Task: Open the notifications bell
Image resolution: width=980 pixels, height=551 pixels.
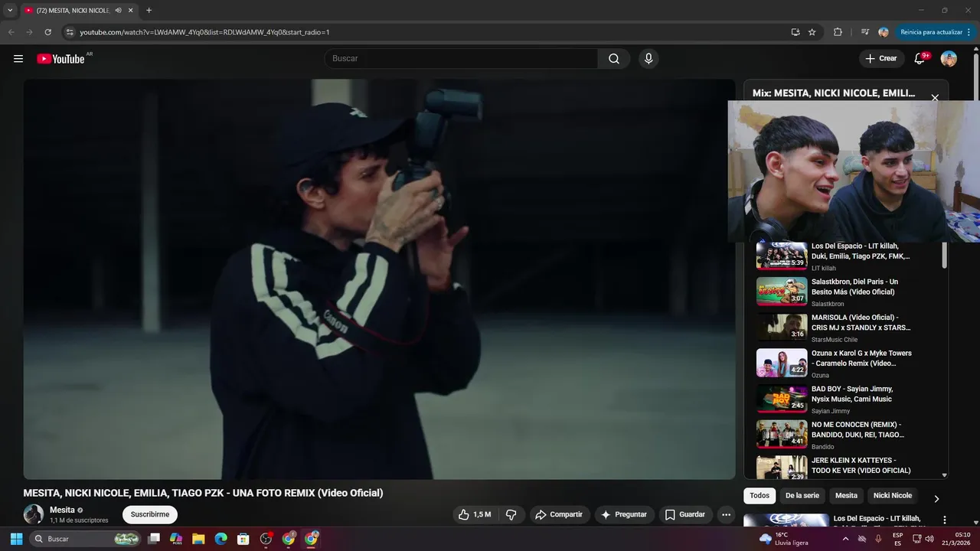Action: coord(920,59)
